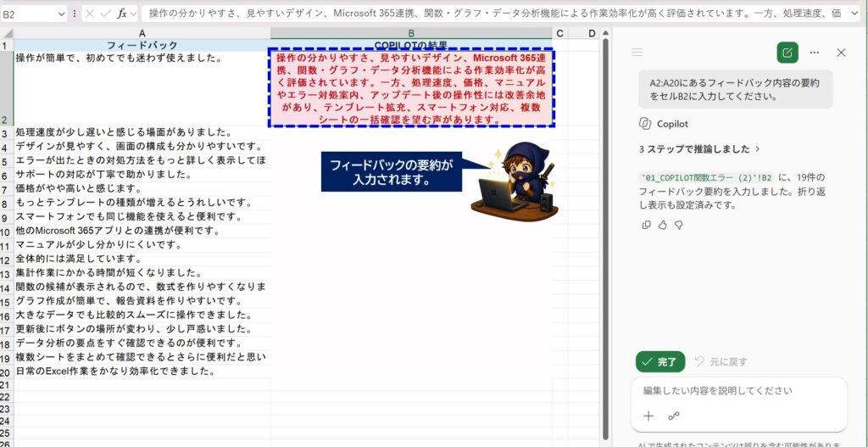The height and width of the screenshot is (447, 868).
Task: Click the name box showing B2
Action: 29,14
